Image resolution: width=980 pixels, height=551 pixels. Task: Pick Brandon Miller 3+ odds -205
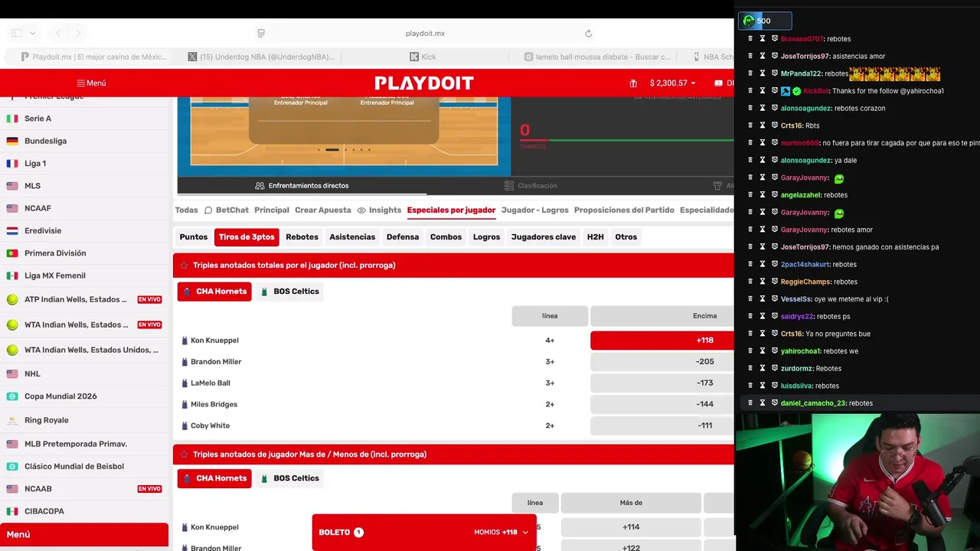[661, 362]
